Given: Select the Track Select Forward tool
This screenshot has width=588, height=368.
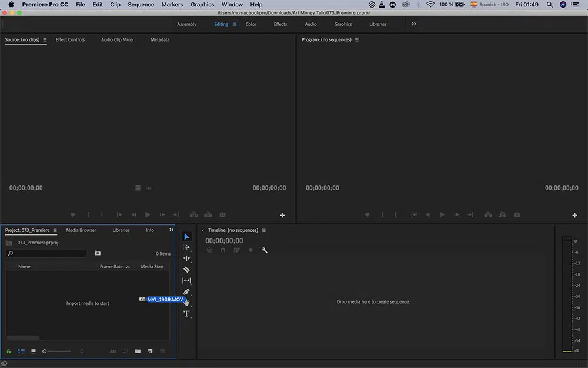Looking at the screenshot, I should (186, 247).
